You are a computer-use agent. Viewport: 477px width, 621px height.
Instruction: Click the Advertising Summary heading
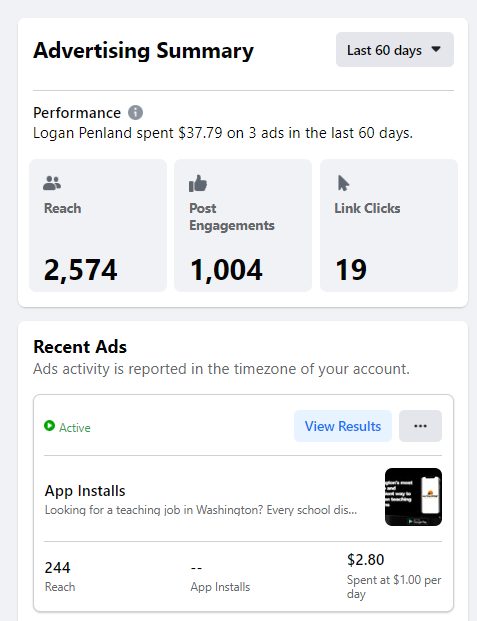click(143, 51)
